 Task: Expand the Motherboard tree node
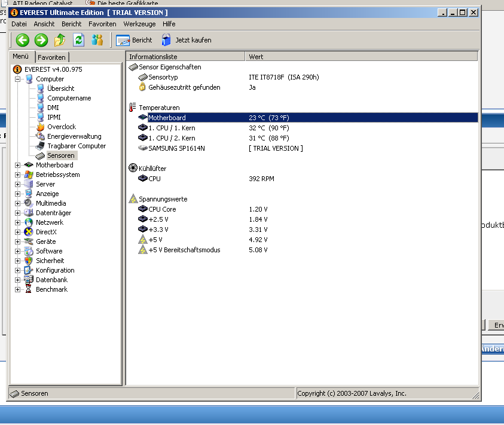point(18,165)
